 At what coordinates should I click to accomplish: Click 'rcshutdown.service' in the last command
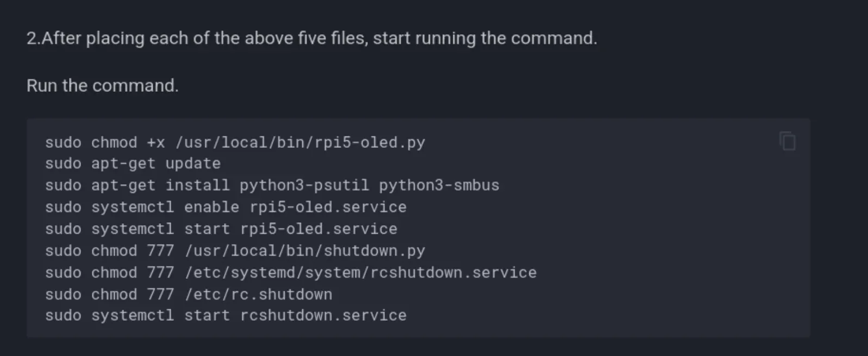point(323,315)
